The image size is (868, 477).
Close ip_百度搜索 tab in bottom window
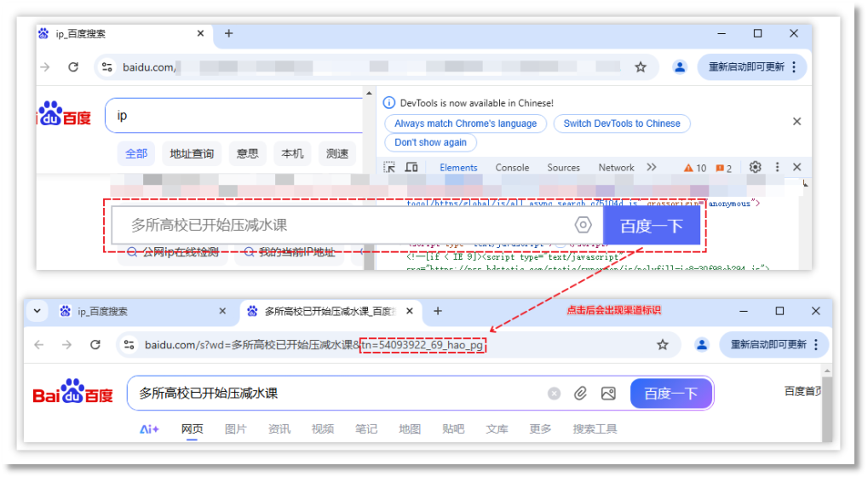pos(222,311)
